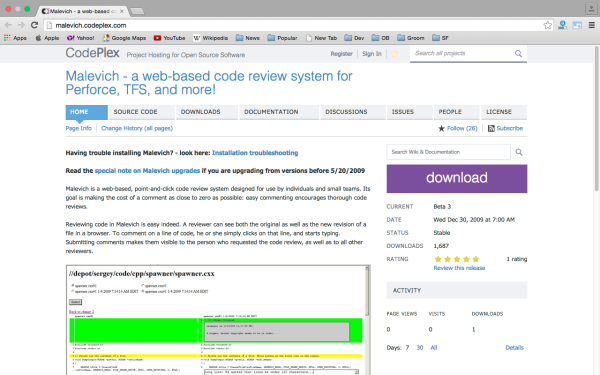
Task: Open the PEOPLE tab
Action: click(x=457, y=112)
